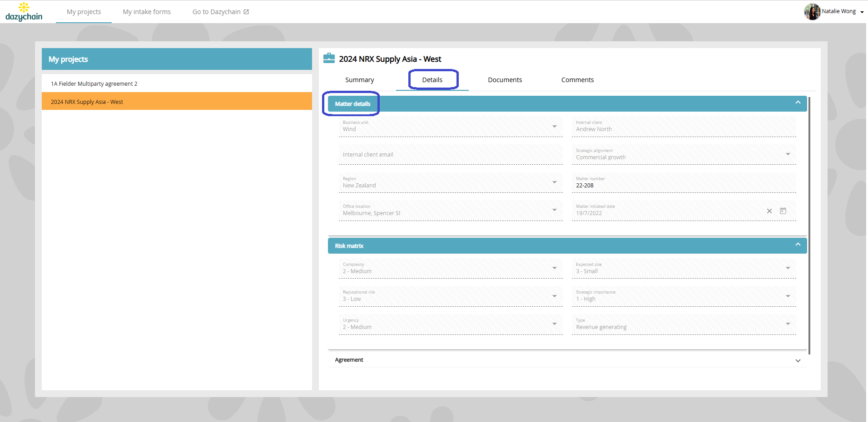Viewport: 868px width, 422px height.
Task: Click the briefcase icon next to project title
Action: pyautogui.click(x=329, y=58)
